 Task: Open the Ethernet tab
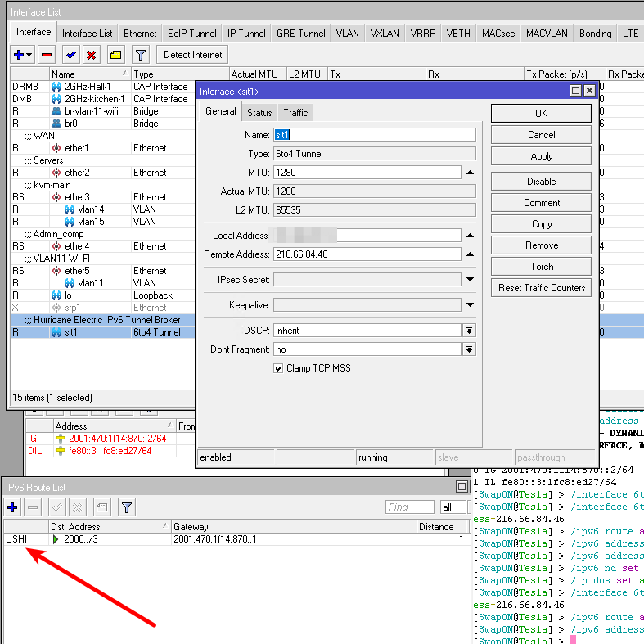(140, 34)
